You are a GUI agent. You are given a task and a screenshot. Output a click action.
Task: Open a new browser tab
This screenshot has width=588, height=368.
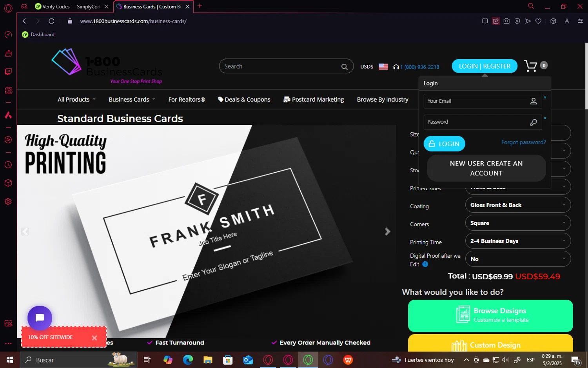click(200, 6)
